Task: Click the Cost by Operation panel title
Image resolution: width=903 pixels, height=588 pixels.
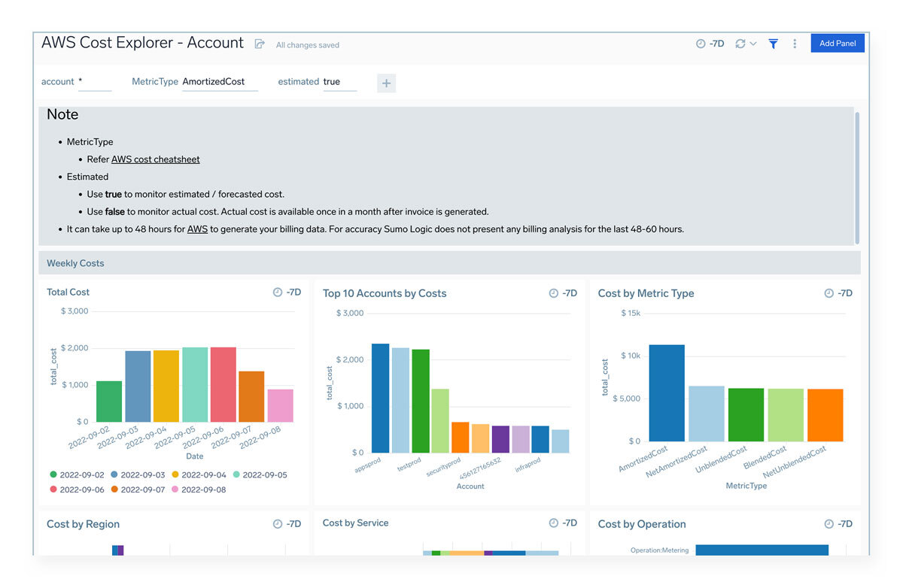Action: [642, 524]
